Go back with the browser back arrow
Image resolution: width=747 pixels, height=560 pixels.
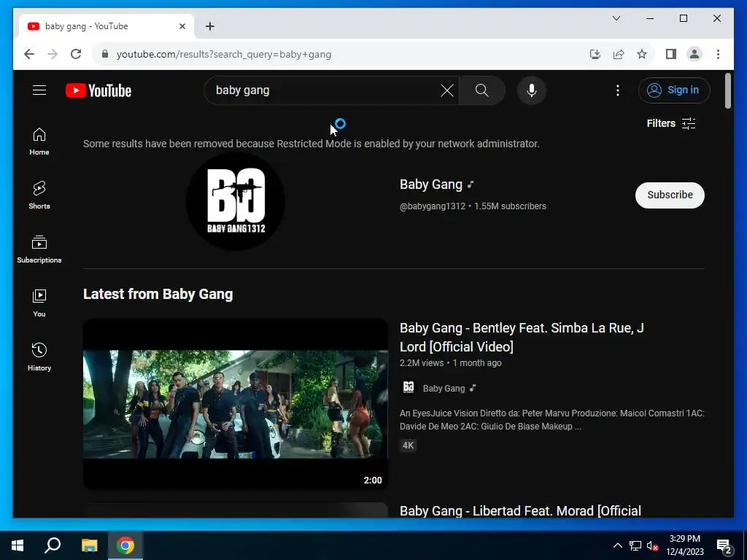coord(29,54)
